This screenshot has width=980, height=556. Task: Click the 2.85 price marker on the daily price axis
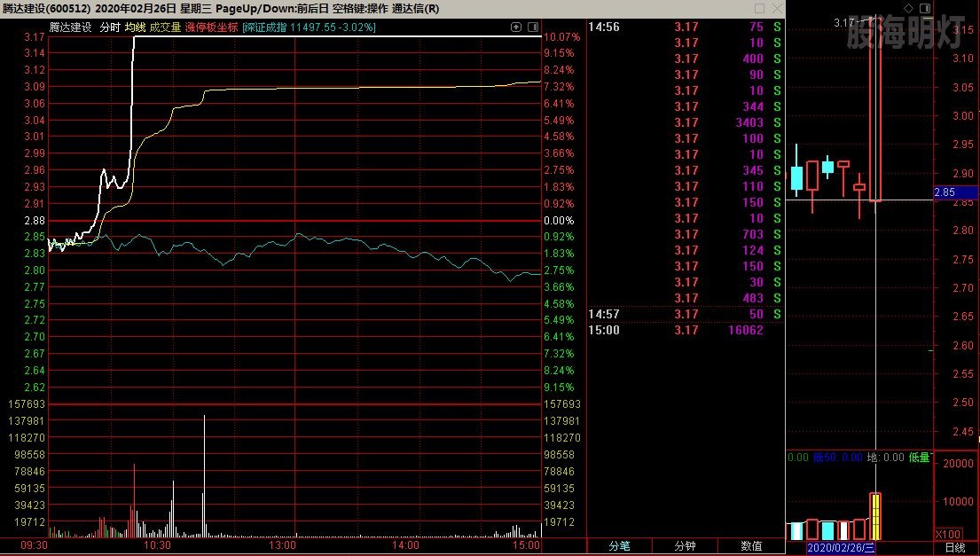pyautogui.click(x=956, y=192)
